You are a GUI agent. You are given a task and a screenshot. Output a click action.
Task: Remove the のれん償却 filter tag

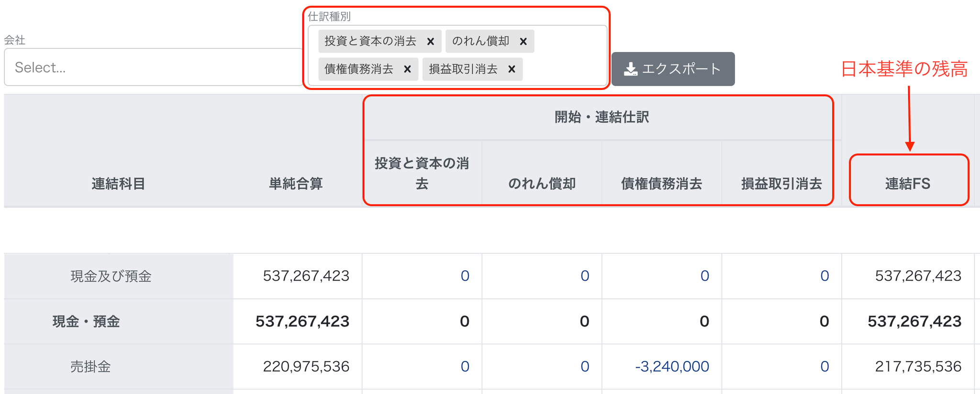[523, 42]
